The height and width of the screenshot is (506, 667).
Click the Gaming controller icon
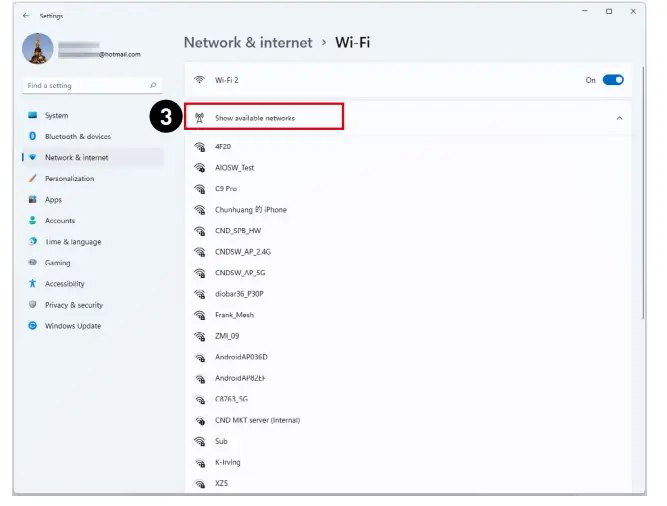tap(33, 263)
